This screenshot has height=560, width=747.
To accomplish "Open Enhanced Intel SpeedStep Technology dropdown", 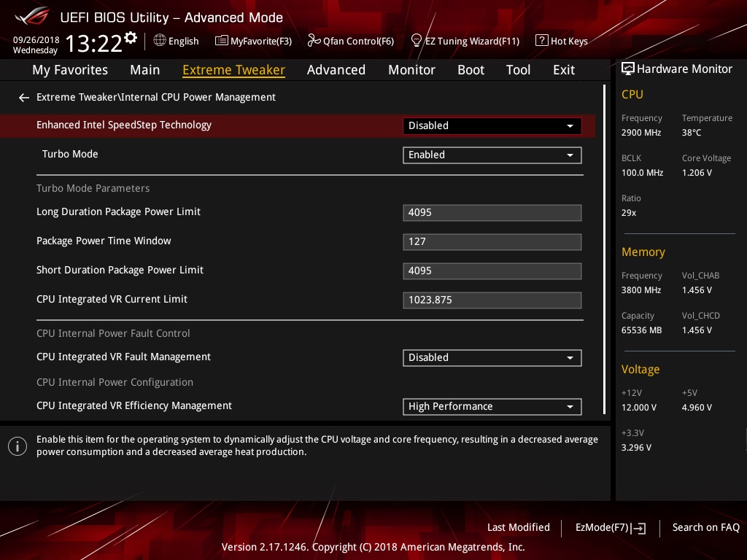I will click(x=492, y=125).
